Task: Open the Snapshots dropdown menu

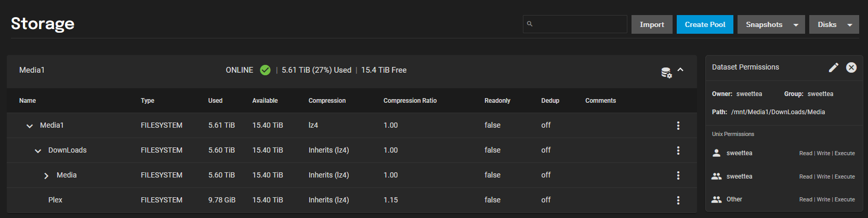Action: [x=771, y=24]
